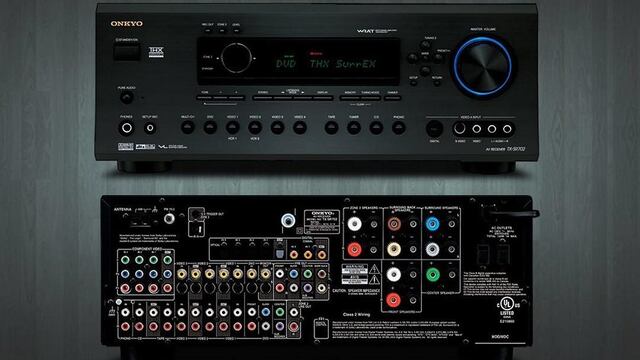
Task: Click the Preset right arrow button
Action: pos(438,58)
